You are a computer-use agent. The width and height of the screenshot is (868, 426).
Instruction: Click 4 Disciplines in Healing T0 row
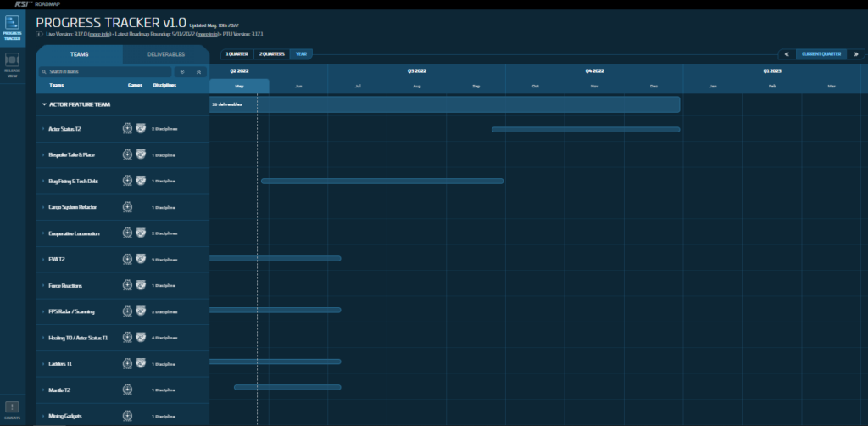[164, 338]
